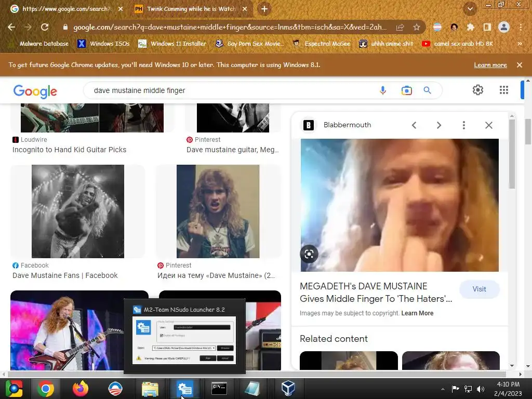Click the Google logo

[x=35, y=91]
